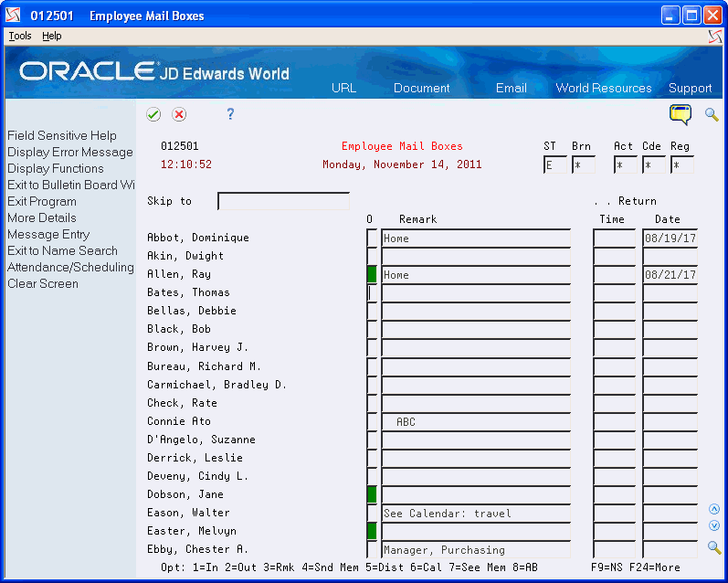Click the scroll up arrow icon

point(714,509)
